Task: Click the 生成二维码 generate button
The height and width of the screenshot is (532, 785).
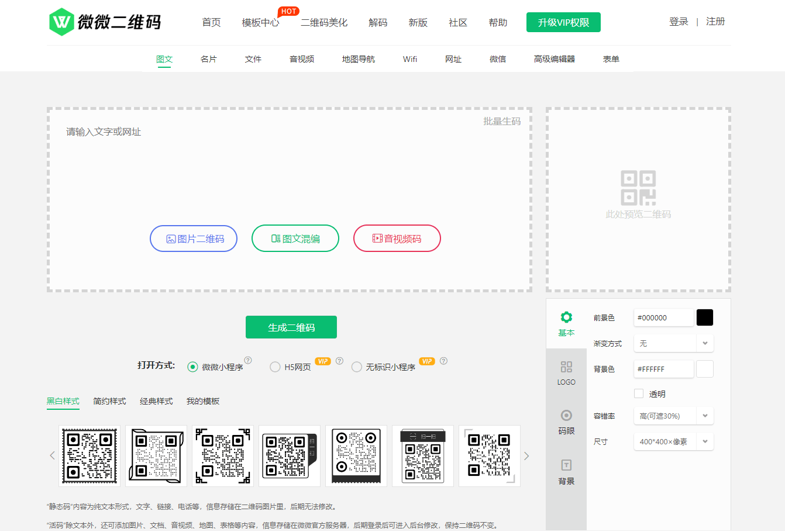Action: click(291, 327)
